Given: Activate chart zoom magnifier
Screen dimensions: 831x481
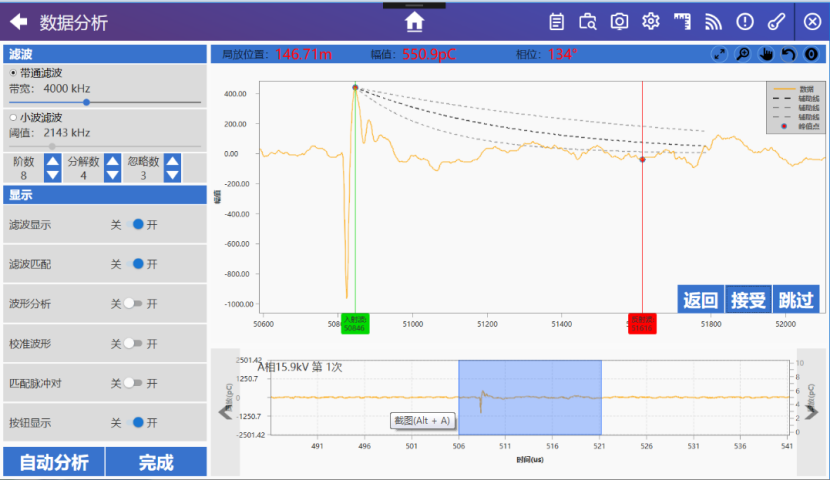Looking at the screenshot, I should (743, 54).
